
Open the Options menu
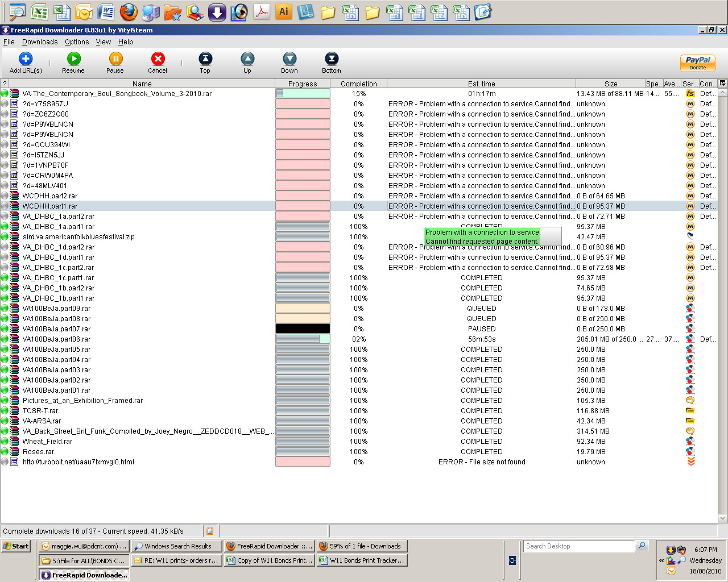pos(77,42)
